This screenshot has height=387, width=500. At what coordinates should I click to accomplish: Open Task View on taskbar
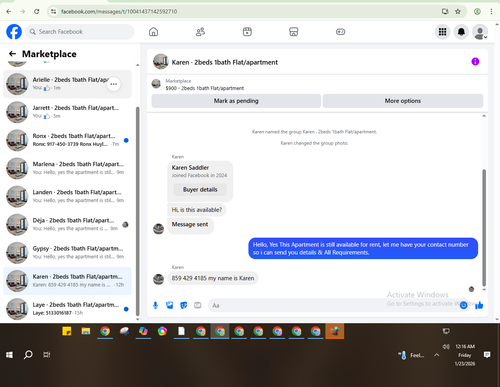coord(47,355)
